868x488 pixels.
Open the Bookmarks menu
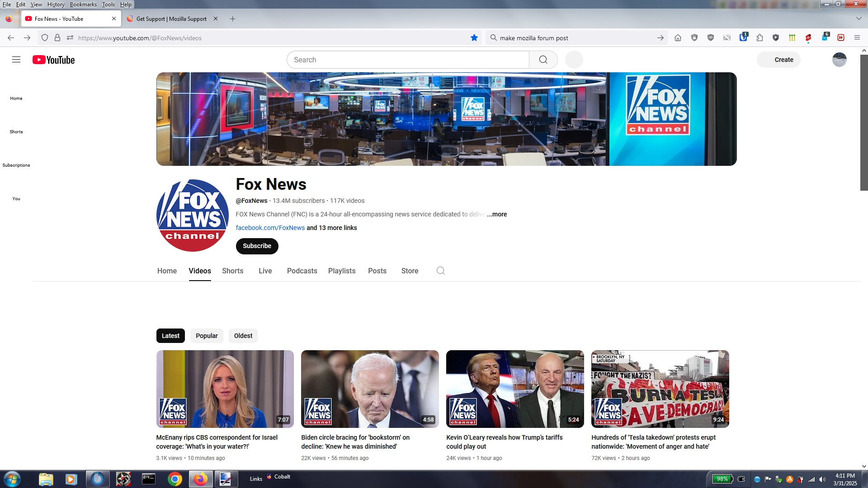(x=83, y=4)
